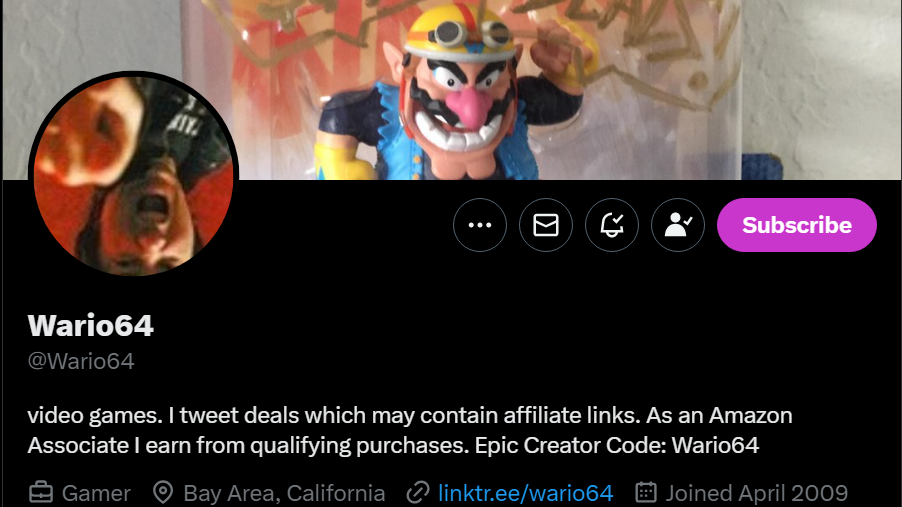
Task: Click the Epic Creator Code: Wario64 text
Action: click(617, 445)
